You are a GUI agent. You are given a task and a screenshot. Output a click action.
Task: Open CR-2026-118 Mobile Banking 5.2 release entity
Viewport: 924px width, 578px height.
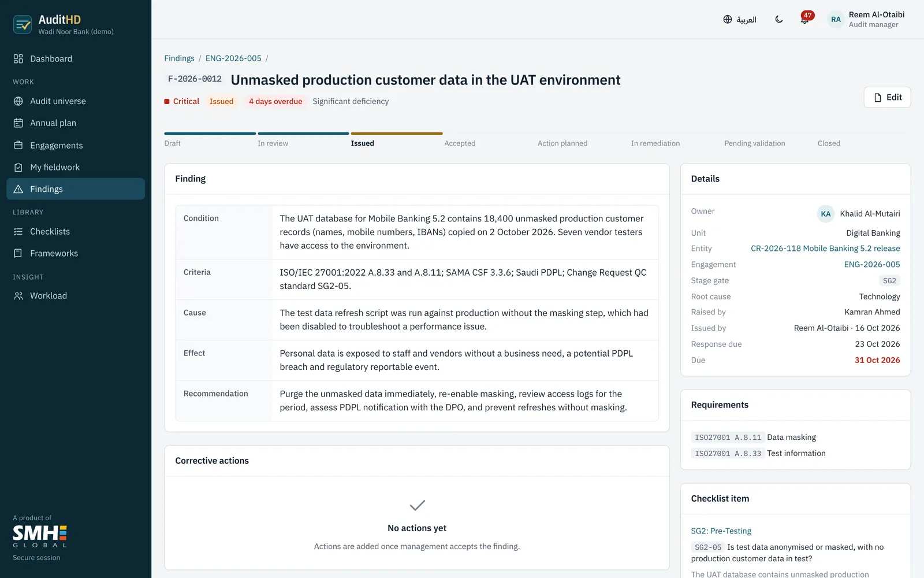(825, 249)
